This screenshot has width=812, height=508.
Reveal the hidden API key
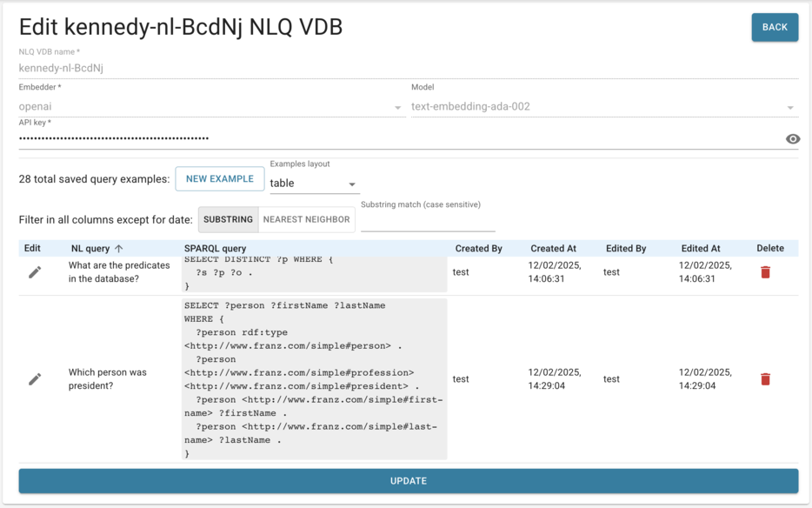[x=792, y=138]
